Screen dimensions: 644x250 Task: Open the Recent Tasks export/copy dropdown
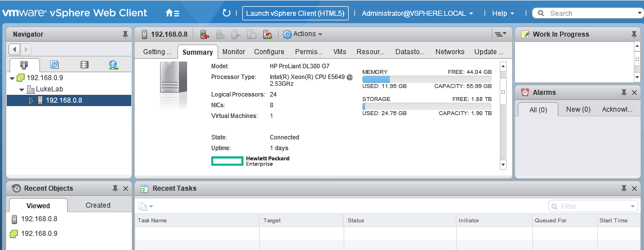[145, 206]
